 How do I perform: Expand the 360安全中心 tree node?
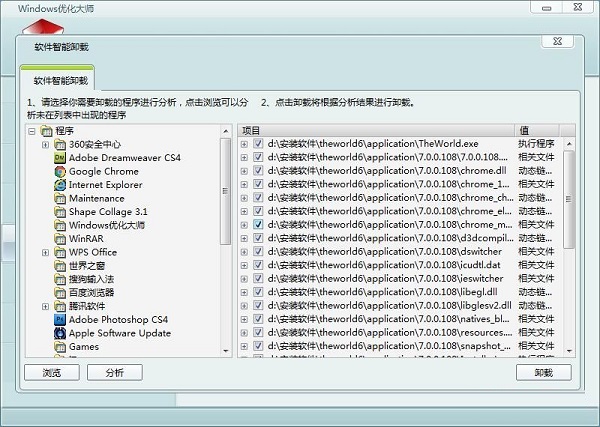46,145
